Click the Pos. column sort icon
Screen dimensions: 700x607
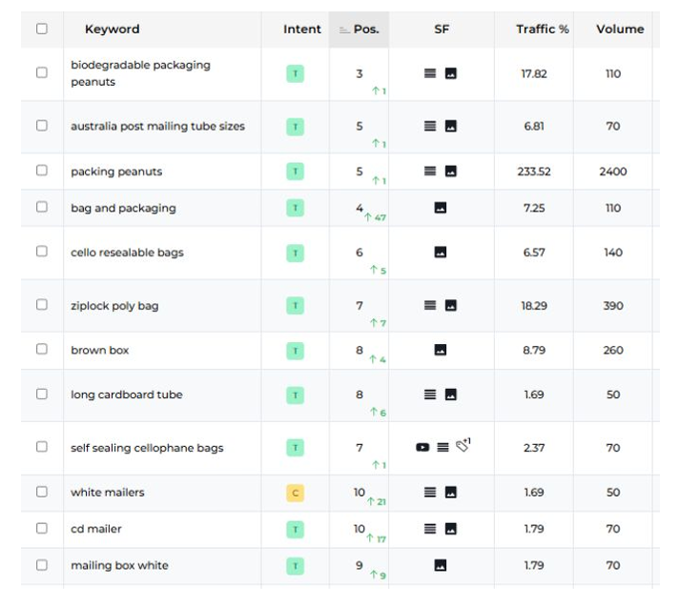pos(344,30)
